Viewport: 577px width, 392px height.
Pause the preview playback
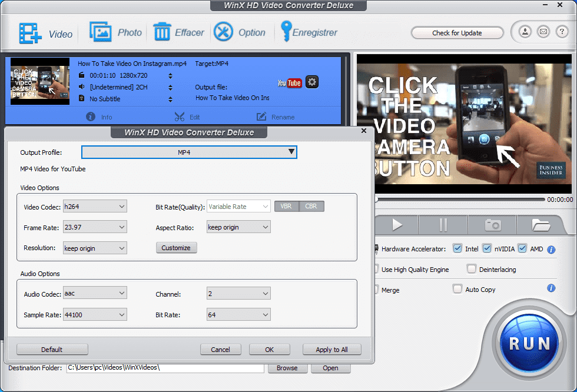(443, 225)
